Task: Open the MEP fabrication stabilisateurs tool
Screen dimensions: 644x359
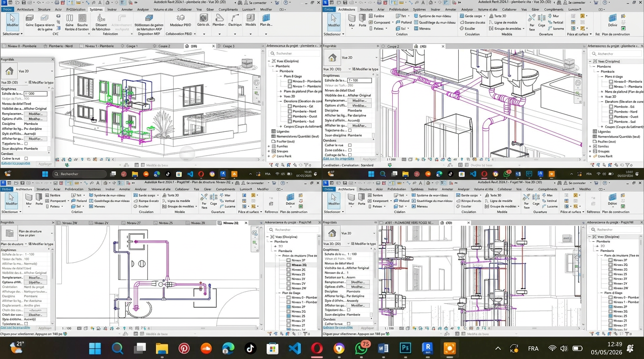Action: pyautogui.click(x=149, y=22)
